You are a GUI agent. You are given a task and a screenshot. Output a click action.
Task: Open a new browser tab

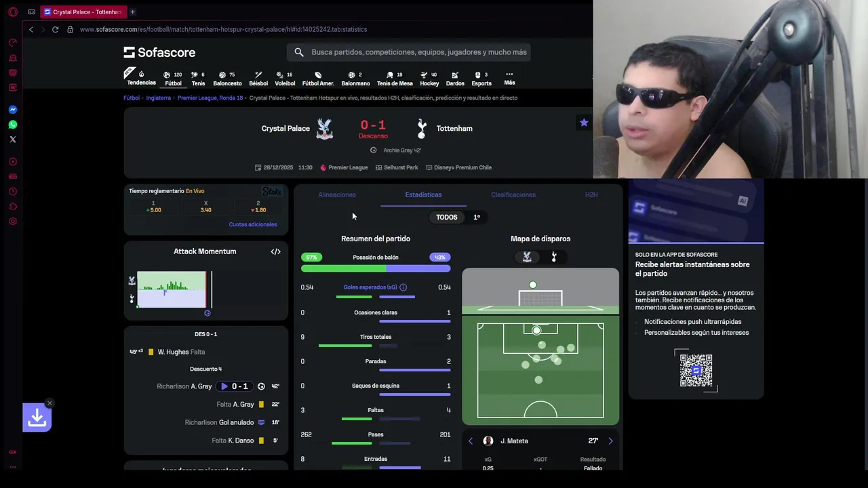132,12
